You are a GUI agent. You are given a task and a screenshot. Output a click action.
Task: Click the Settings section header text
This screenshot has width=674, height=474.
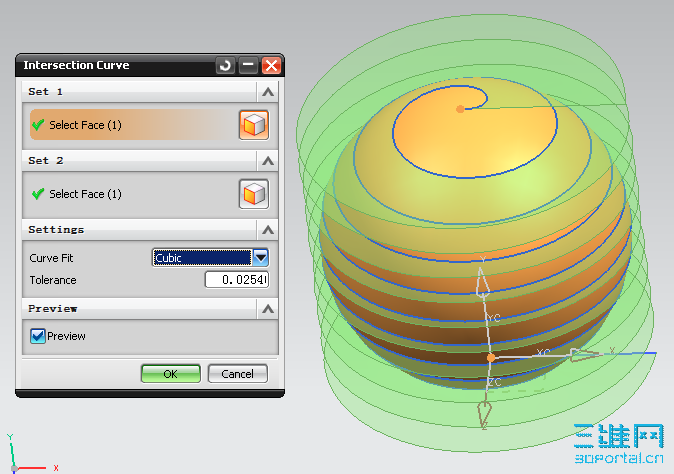click(56, 229)
